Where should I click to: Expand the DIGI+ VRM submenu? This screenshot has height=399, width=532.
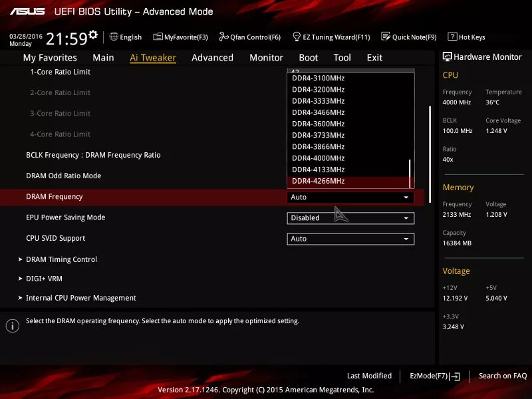(x=44, y=279)
